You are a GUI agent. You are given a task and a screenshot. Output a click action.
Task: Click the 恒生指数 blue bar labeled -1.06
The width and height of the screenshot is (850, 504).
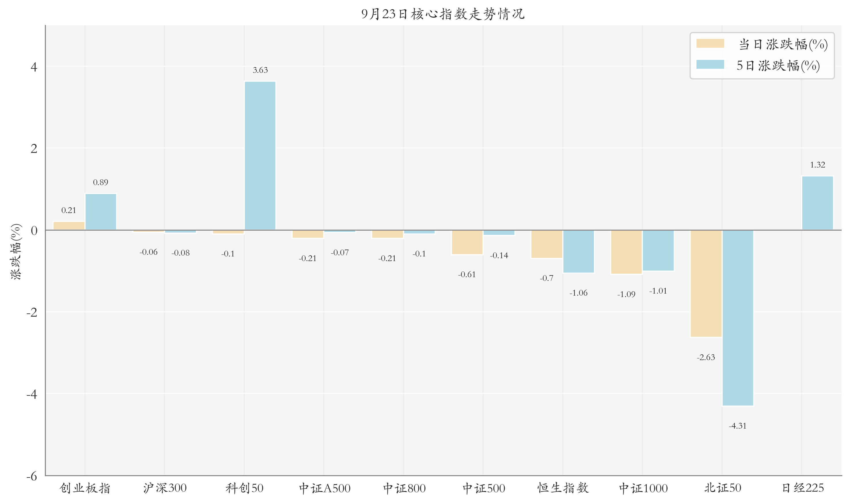click(578, 251)
